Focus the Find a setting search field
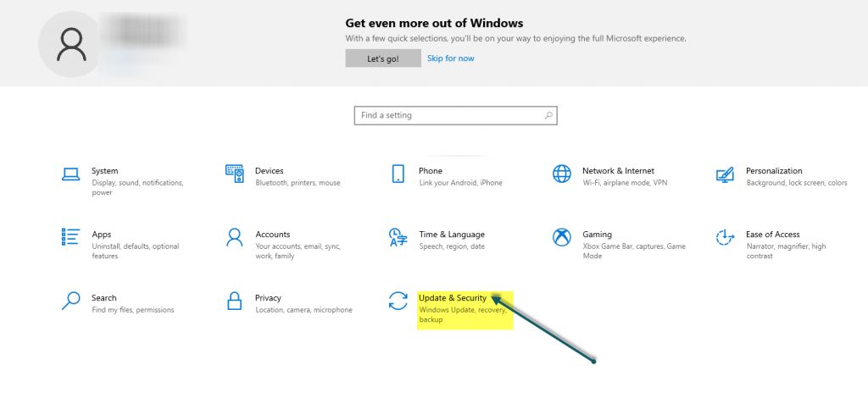The width and height of the screenshot is (868, 420). 455,115
